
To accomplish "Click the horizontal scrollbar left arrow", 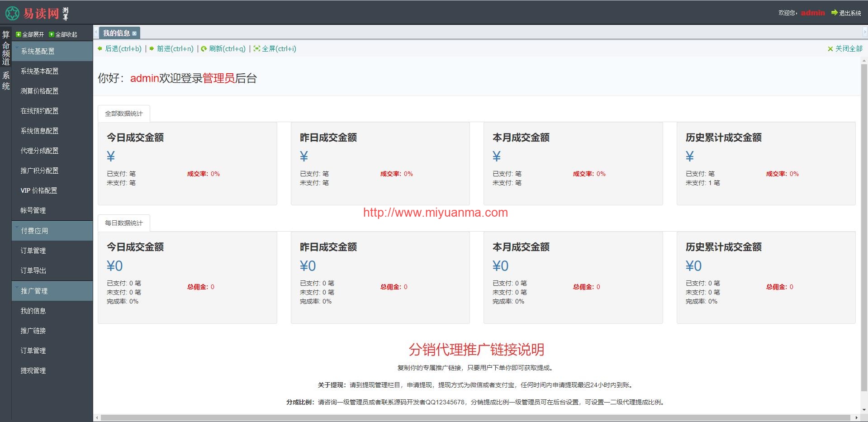I will [97, 418].
